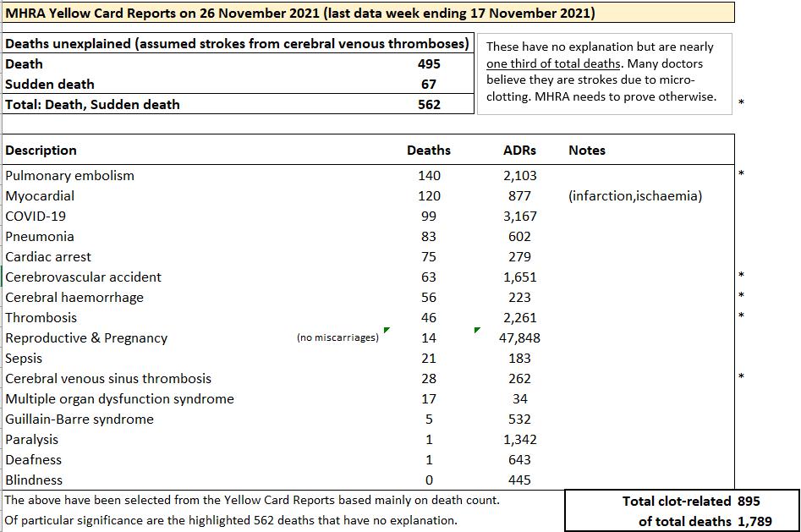
Task: Select the Blindness ADRs value 445
Action: (519, 480)
